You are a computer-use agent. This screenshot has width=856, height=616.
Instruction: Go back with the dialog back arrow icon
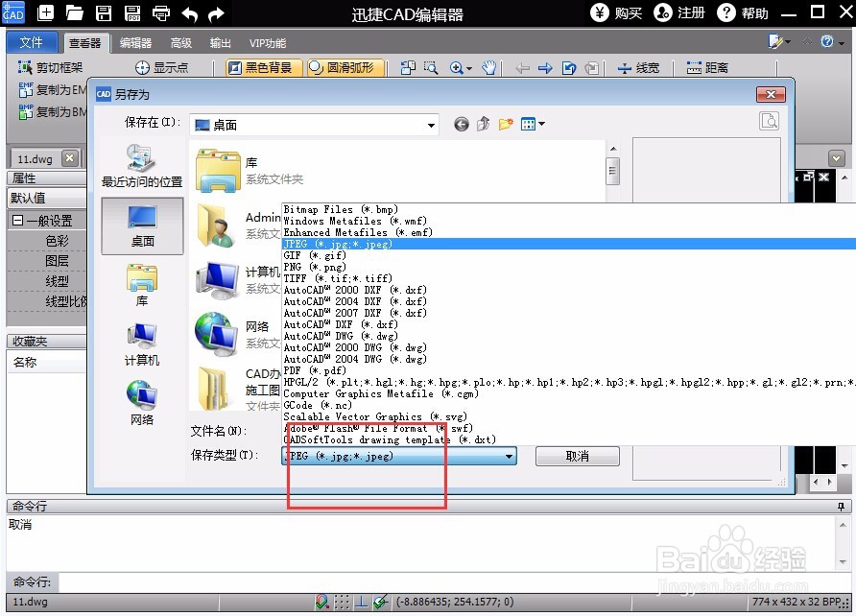pos(462,125)
